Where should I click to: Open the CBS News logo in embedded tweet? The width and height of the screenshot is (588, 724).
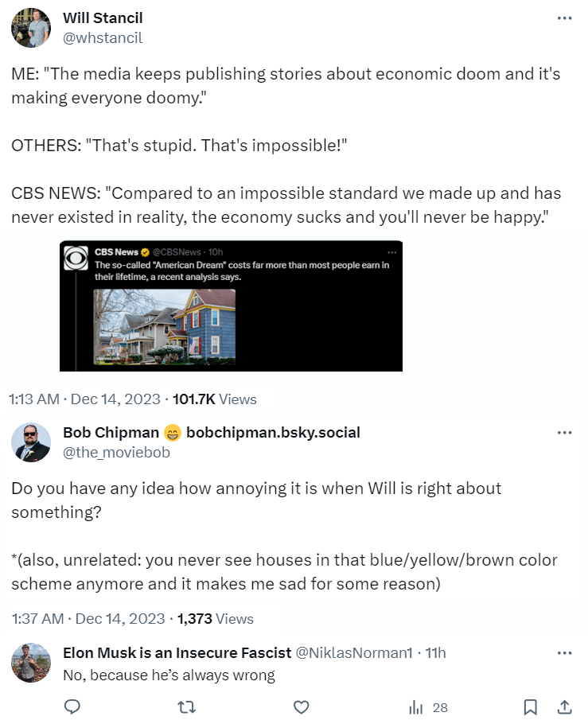[76, 259]
